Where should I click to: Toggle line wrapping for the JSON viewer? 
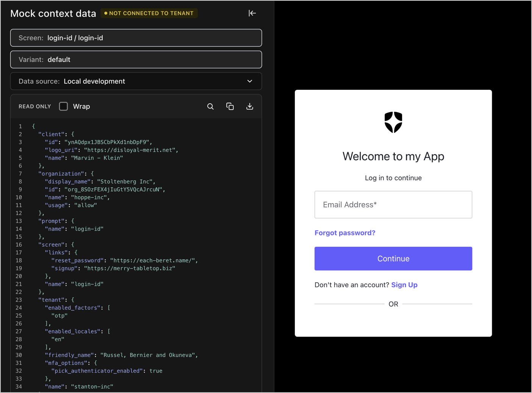(63, 106)
